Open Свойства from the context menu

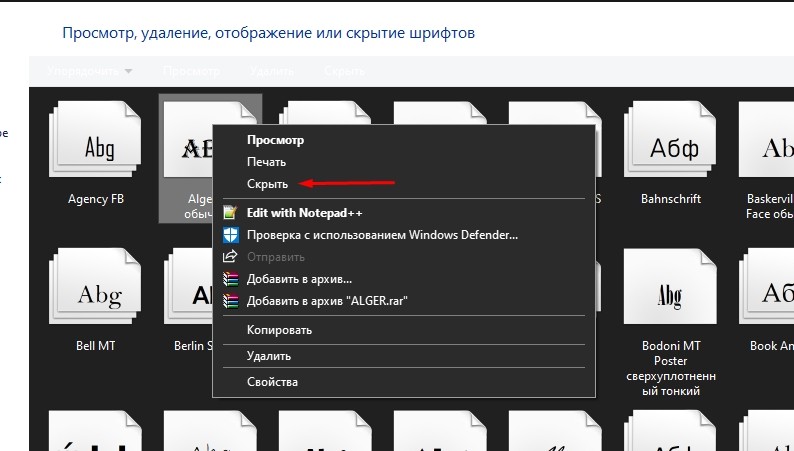[272, 382]
